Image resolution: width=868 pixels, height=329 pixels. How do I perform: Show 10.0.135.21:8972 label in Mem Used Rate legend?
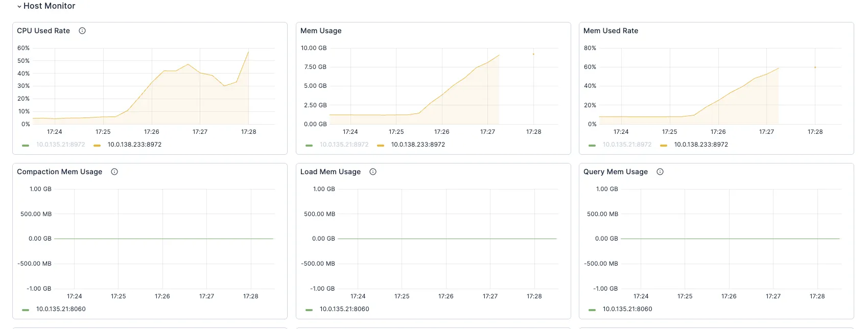click(x=627, y=145)
